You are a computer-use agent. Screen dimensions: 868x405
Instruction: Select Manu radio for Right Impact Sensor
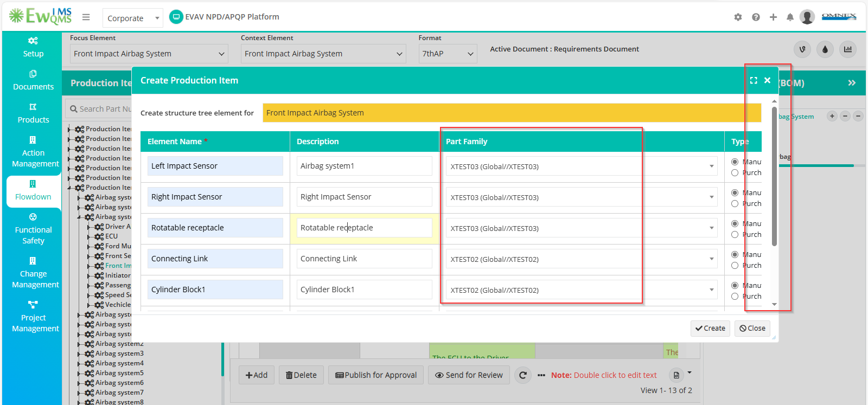(735, 192)
